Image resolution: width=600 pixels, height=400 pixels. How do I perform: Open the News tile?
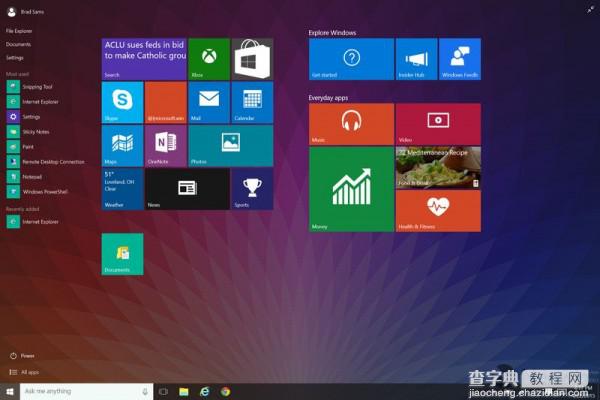(188, 189)
